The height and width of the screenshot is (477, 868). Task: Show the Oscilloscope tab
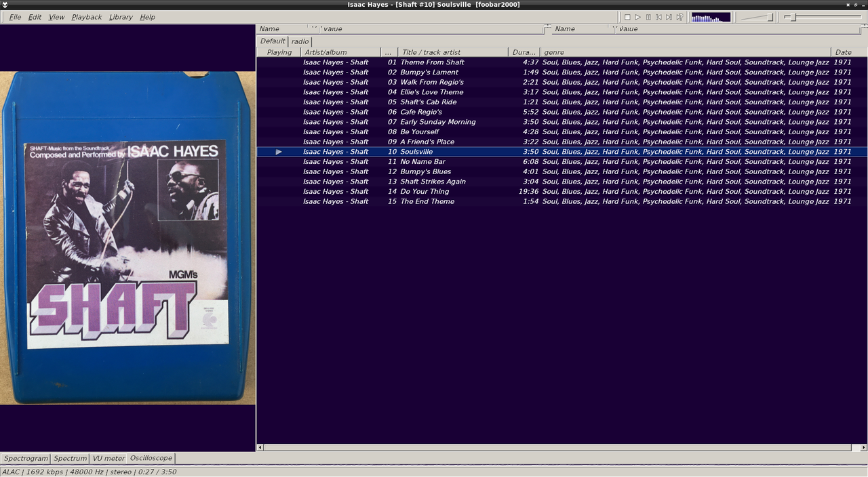click(x=151, y=458)
